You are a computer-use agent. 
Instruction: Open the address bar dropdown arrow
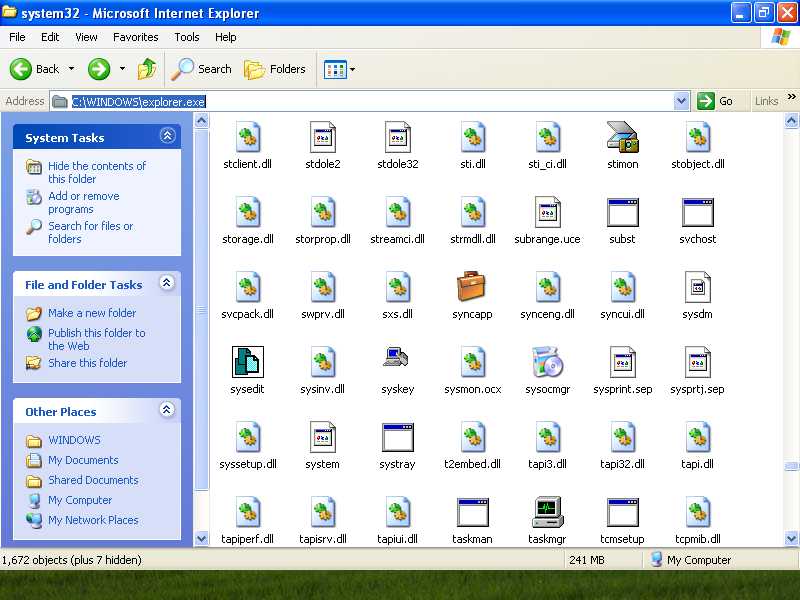pyautogui.click(x=681, y=101)
